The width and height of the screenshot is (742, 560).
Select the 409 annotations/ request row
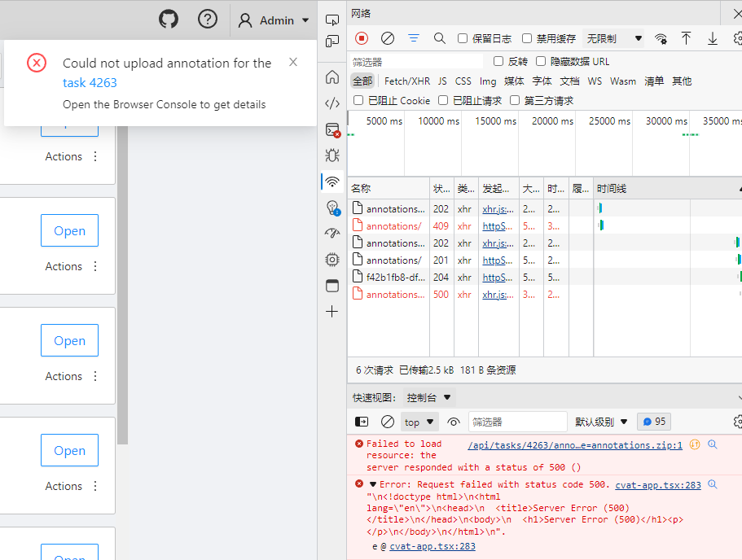pyautogui.click(x=544, y=226)
